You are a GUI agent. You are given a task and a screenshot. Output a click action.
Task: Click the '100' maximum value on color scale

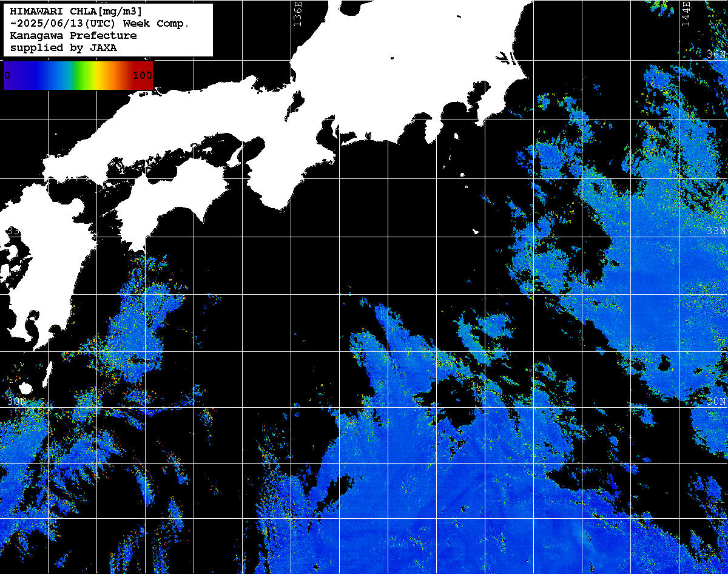coord(143,76)
